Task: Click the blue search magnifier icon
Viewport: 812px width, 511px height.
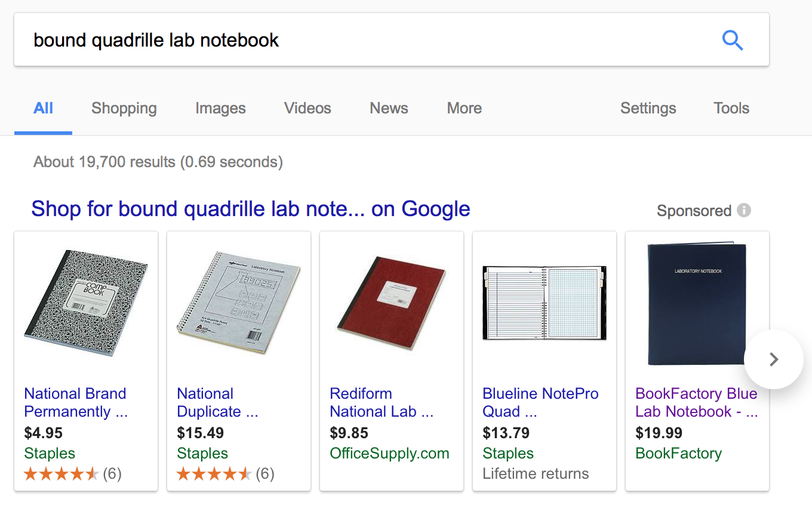Action: (733, 41)
